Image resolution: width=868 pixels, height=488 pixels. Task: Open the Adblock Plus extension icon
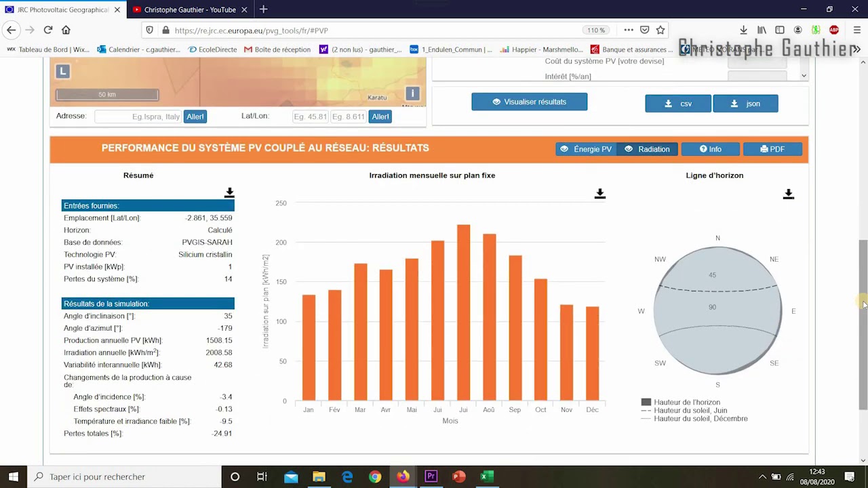pyautogui.click(x=834, y=30)
